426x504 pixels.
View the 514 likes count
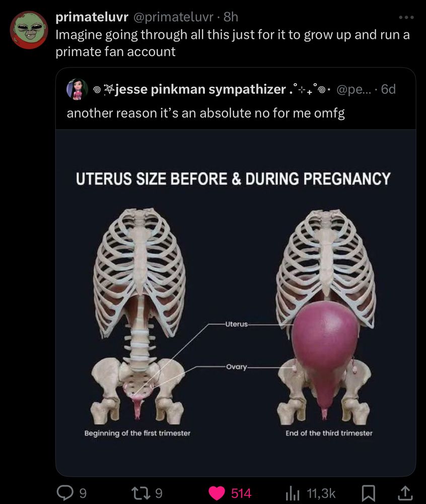[241, 493]
